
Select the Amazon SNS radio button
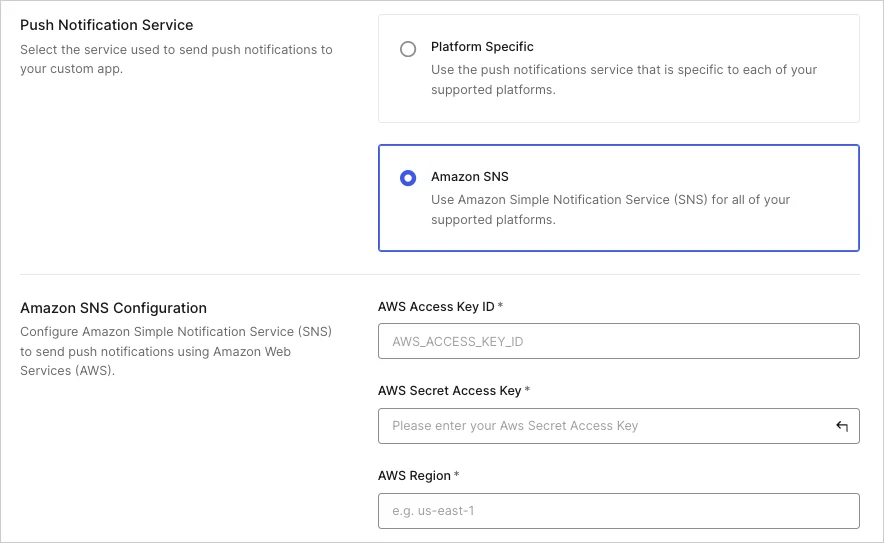[408, 178]
